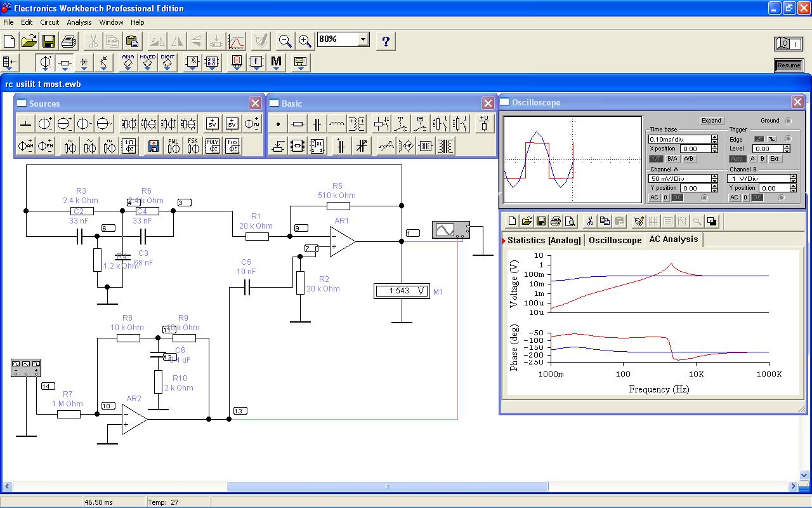Decrease Channel B volts per division
Screen dimensions: 812x508
pos(794,181)
